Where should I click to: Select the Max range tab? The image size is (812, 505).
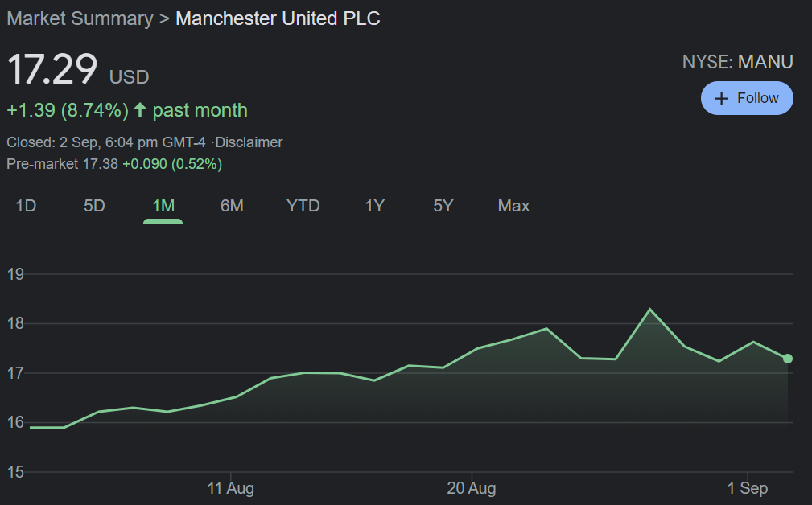point(513,206)
